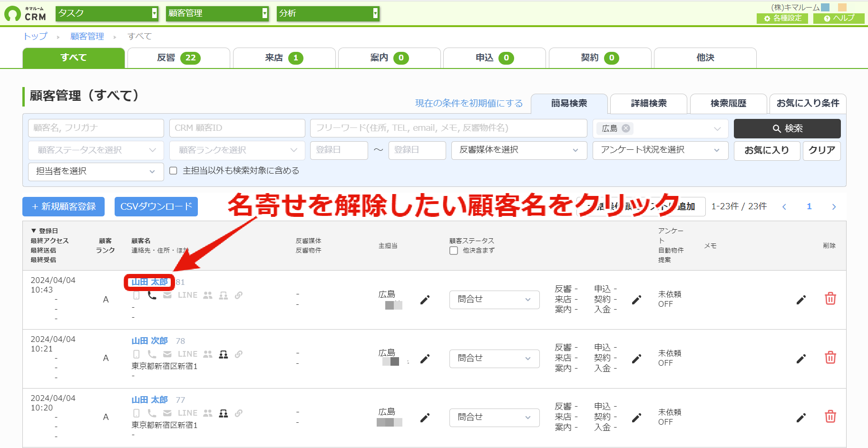The image size is (868, 448).
Task: Open the 詳細検索 search tab
Action: [x=649, y=104]
